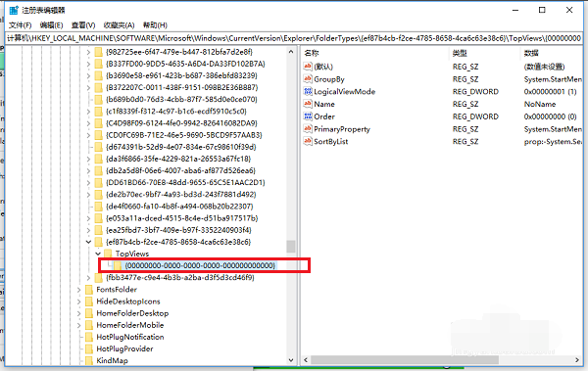Click the PrimaryProperty value icon
The image size is (588, 371).
(308, 128)
